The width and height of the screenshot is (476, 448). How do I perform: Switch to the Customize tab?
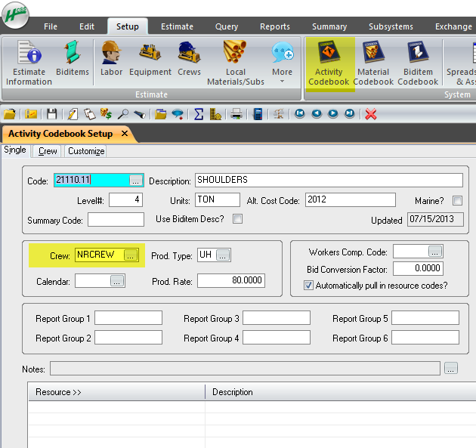click(x=86, y=151)
